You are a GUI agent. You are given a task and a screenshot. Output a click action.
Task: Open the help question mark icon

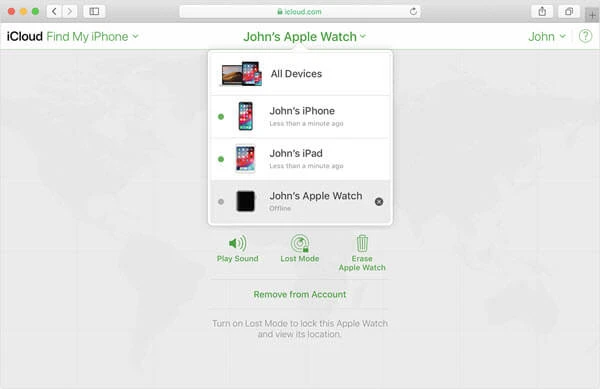[x=585, y=36]
